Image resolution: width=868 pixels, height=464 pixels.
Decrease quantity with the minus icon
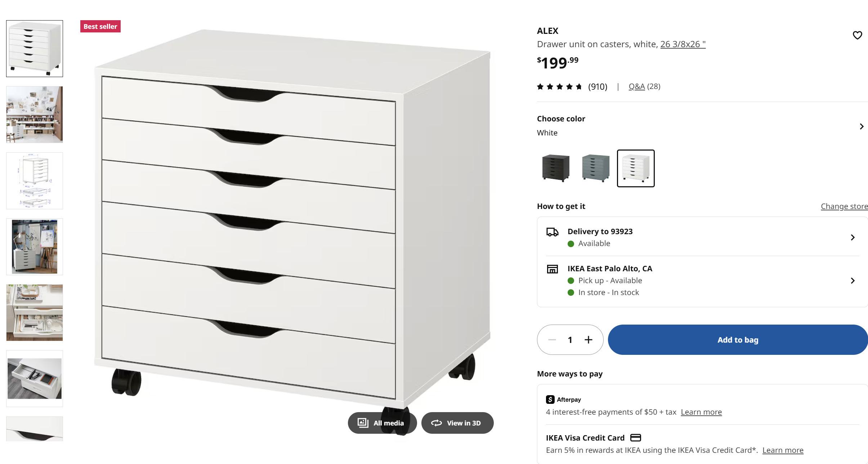pos(552,340)
